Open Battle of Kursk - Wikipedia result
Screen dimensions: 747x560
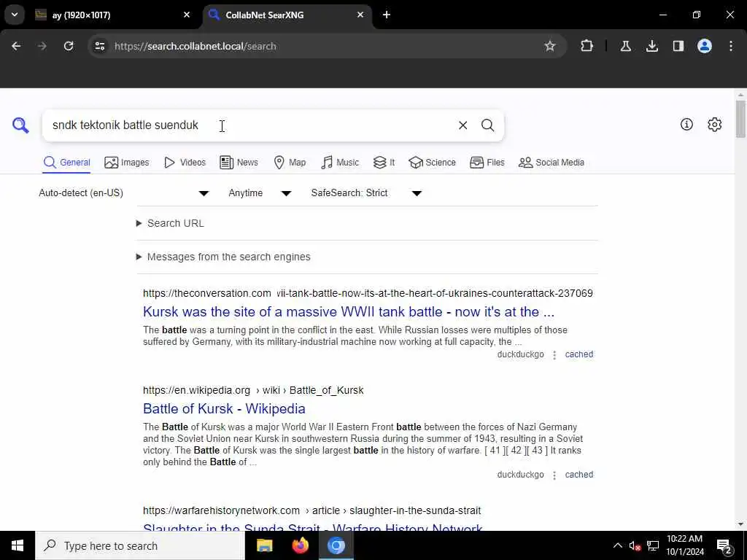click(x=224, y=408)
